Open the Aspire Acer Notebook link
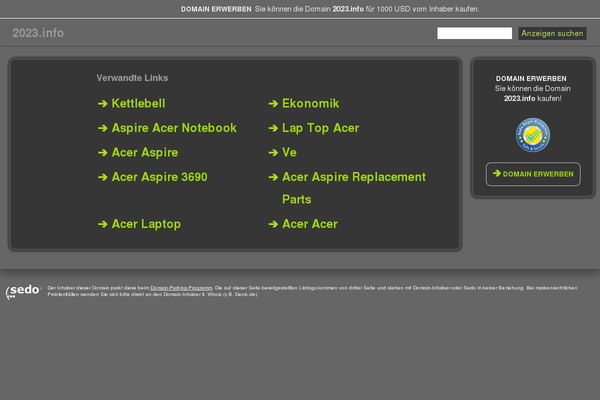This screenshot has width=600, height=400. point(174,128)
